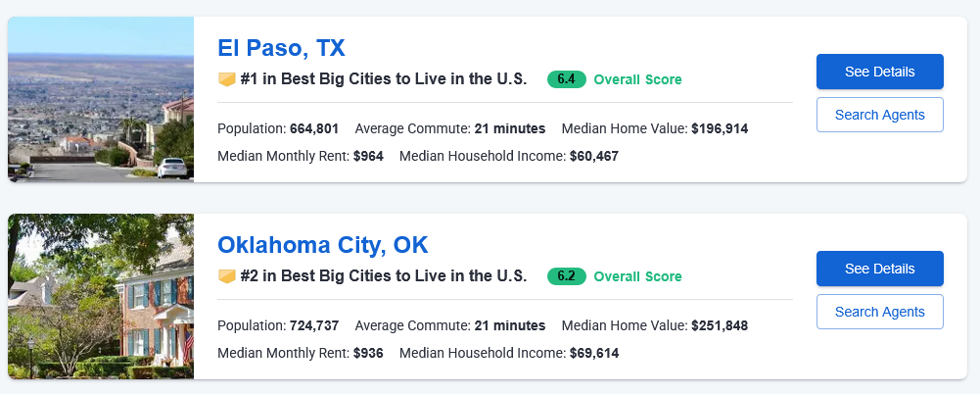Screen dimensions: 980x394
Task: Select Oklahoma City's Overall Score label
Action: 637,276
